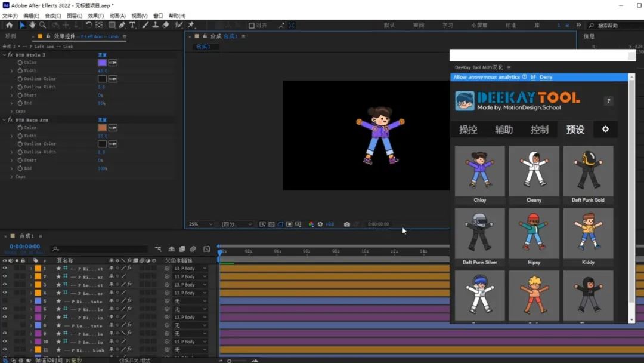
Task: Select the Brush tool
Action: pyautogui.click(x=145, y=25)
